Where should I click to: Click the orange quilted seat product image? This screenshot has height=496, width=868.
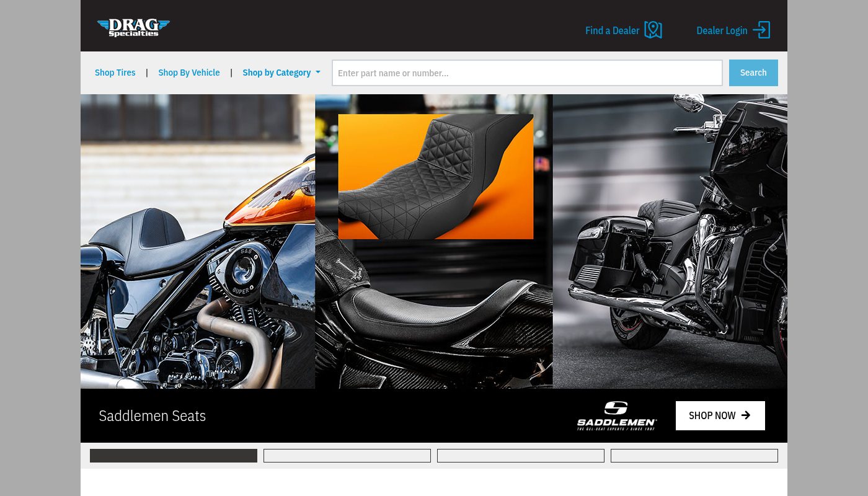[x=435, y=177]
